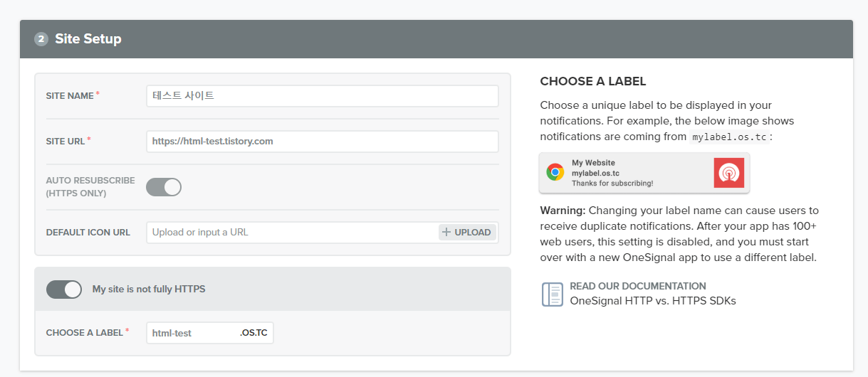Open the Read Our Documentation link

637,286
